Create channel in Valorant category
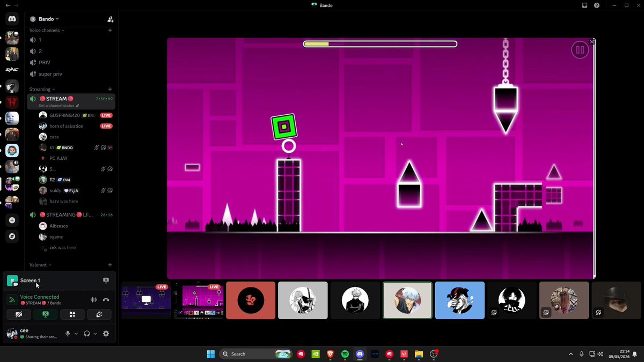The width and height of the screenshot is (644, 362). [110, 264]
